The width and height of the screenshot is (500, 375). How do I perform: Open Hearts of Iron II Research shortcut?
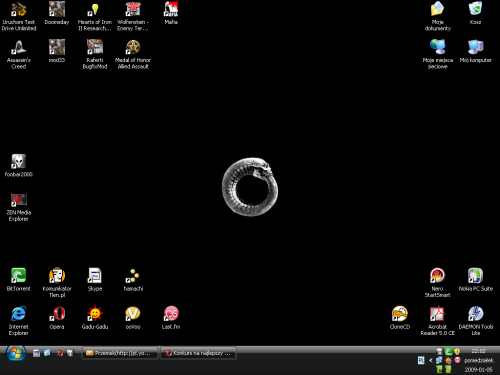(x=95, y=16)
